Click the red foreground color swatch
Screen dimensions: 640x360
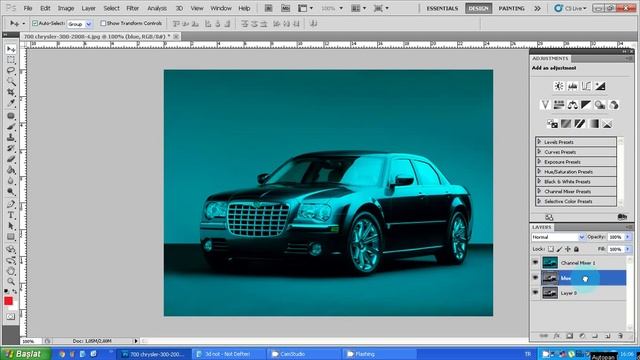pyautogui.click(x=8, y=301)
